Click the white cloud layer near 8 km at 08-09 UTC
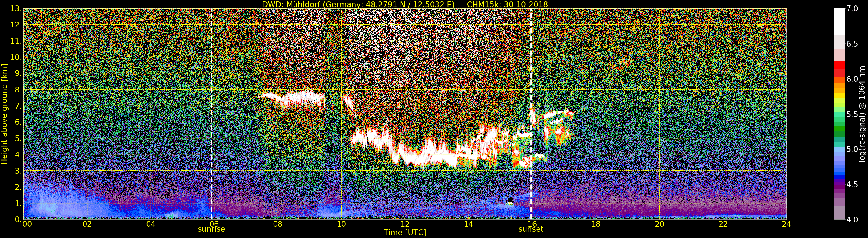The image size is (868, 238). click(292, 99)
